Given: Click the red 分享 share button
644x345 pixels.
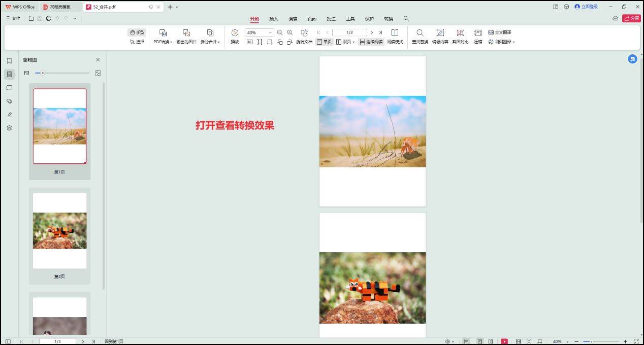Looking at the screenshot, I should [631, 18].
